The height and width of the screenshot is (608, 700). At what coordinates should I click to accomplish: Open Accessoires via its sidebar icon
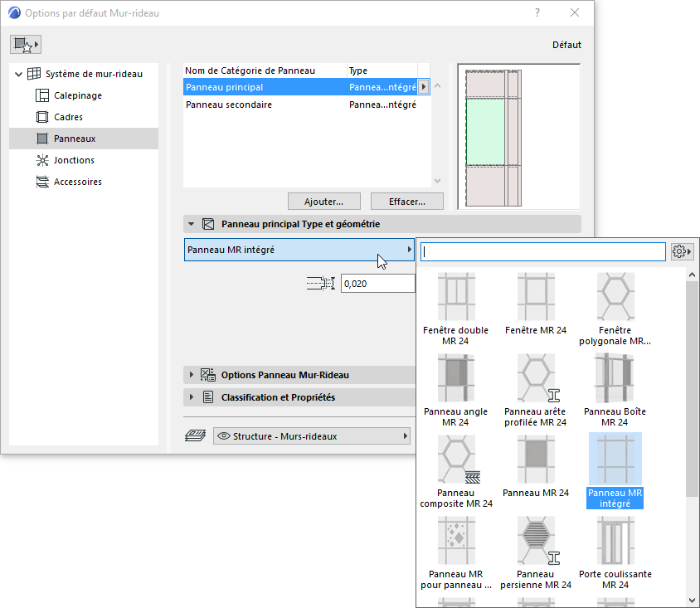point(41,182)
